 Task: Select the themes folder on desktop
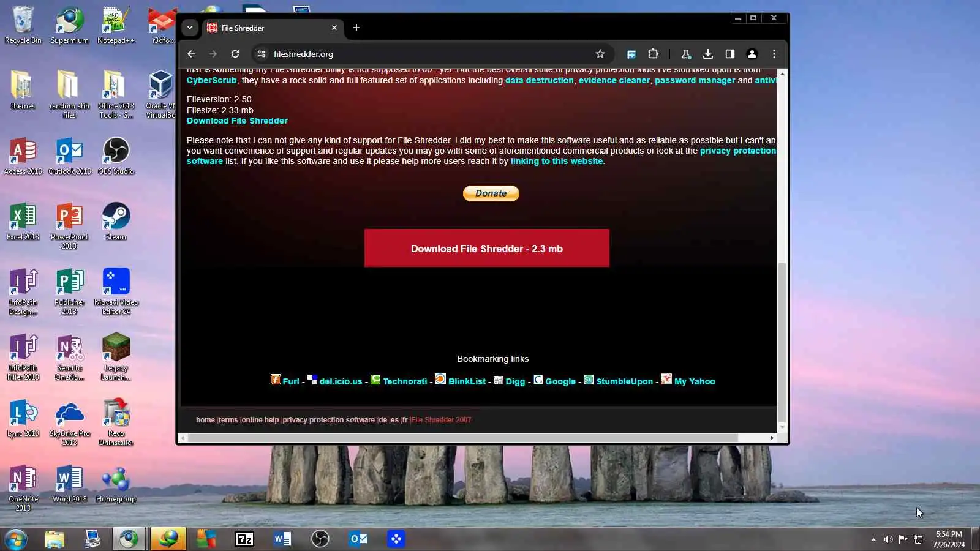(23, 89)
